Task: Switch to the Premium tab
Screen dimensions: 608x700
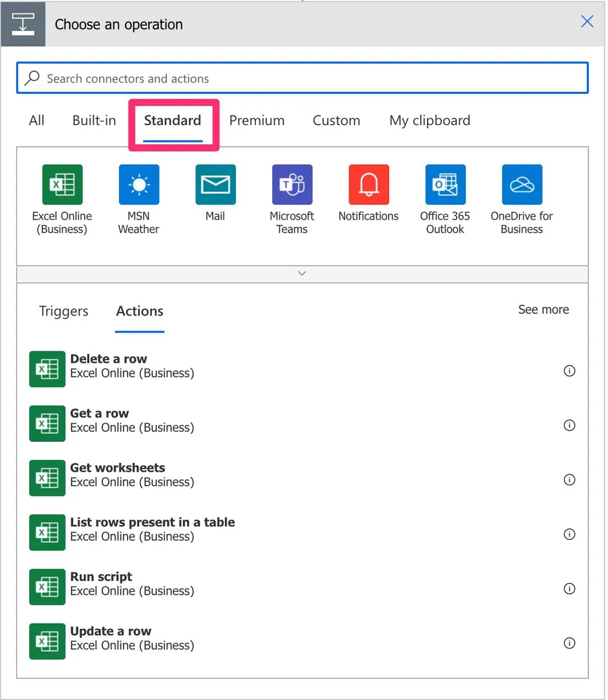Action: (x=257, y=121)
